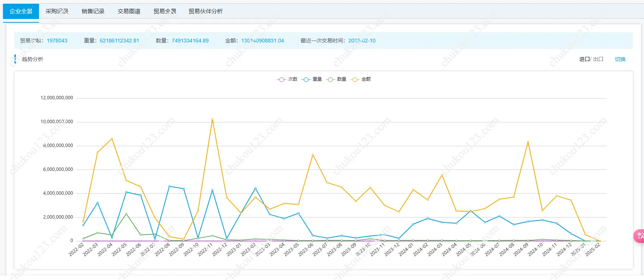Image resolution: width=644 pixels, height=280 pixels.
Task: Click the 金额 peak point at 2022-11
Action: [212, 119]
